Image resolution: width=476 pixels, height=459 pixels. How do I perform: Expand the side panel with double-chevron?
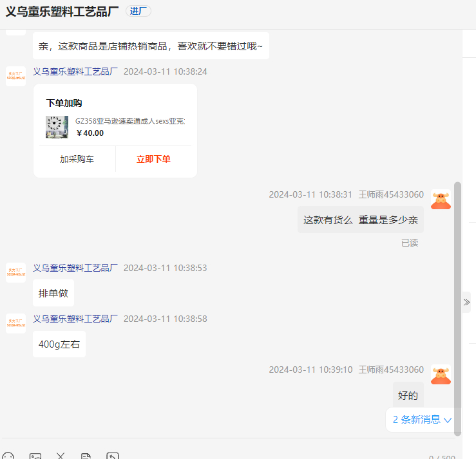(467, 302)
